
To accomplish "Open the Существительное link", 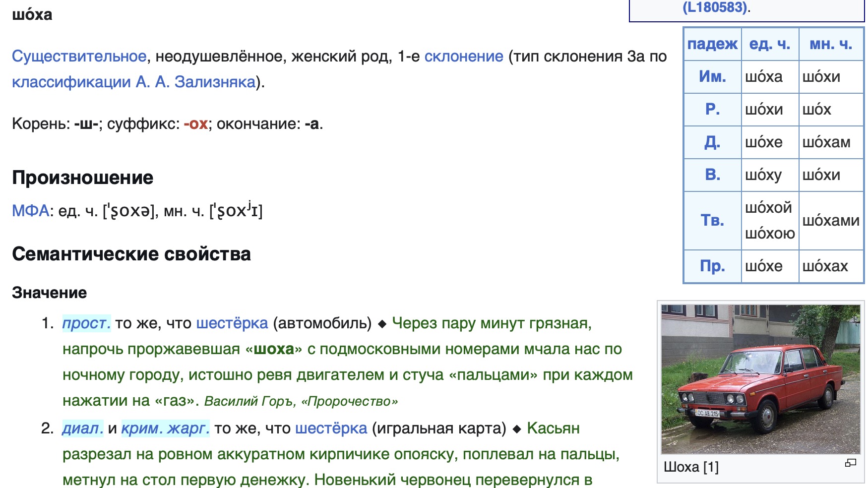I will point(79,57).
